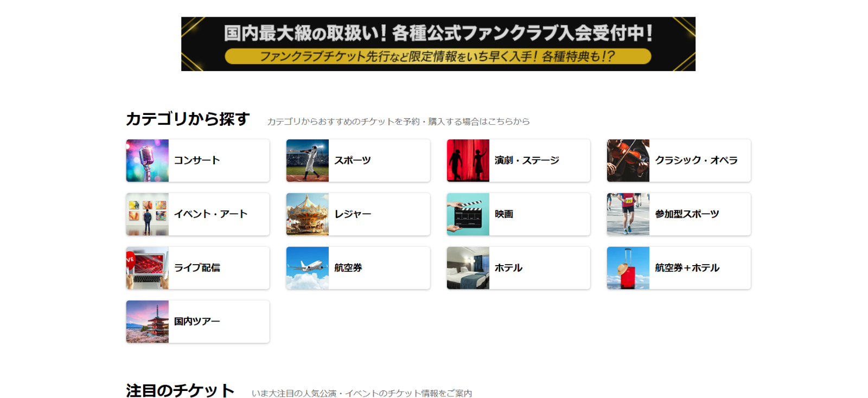The width and height of the screenshot is (868, 398).
Task: Click the microphone icon for コンサート
Action: click(147, 161)
